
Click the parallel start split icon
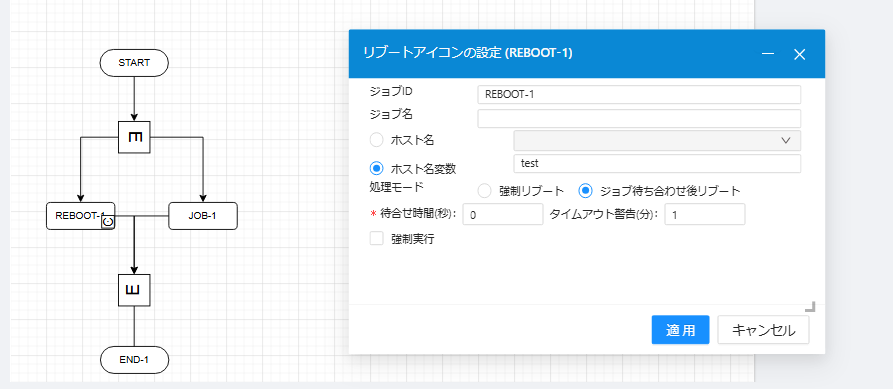[x=134, y=137]
